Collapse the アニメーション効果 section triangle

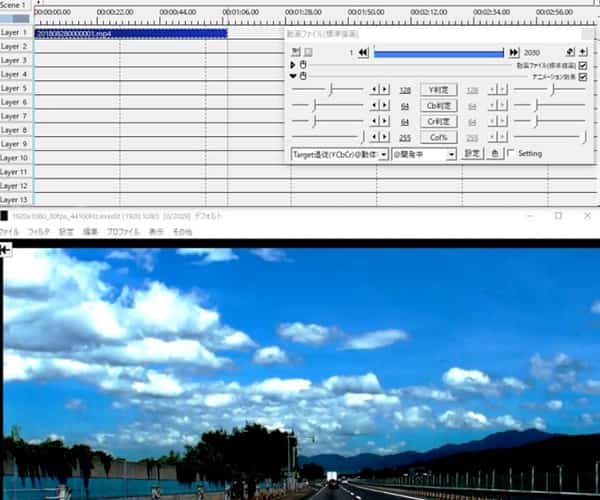pos(293,76)
